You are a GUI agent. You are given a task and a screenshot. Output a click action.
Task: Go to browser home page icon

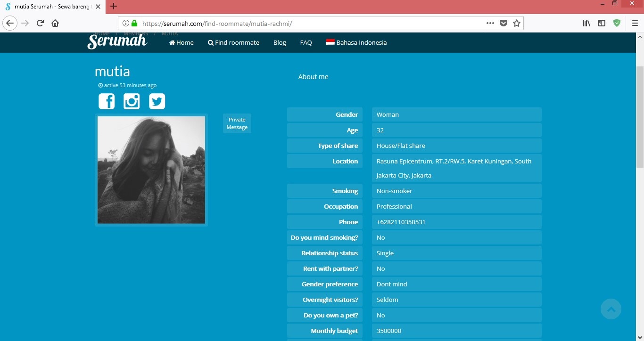tap(55, 23)
